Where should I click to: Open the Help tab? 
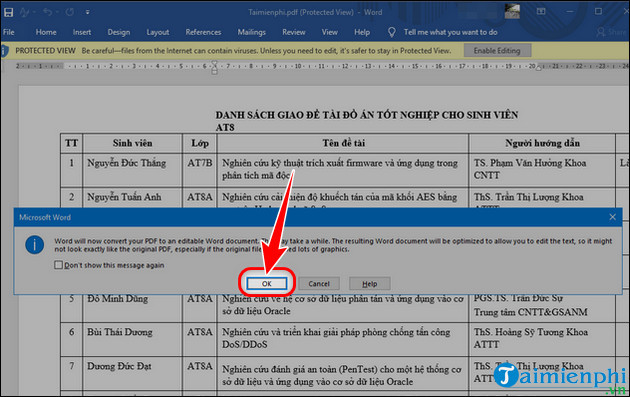pyautogui.click(x=362, y=32)
